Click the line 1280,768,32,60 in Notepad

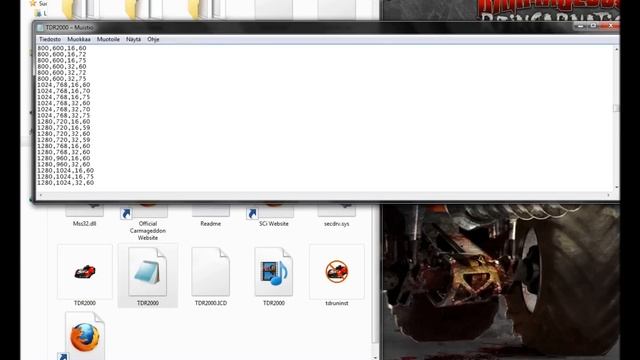click(64, 152)
